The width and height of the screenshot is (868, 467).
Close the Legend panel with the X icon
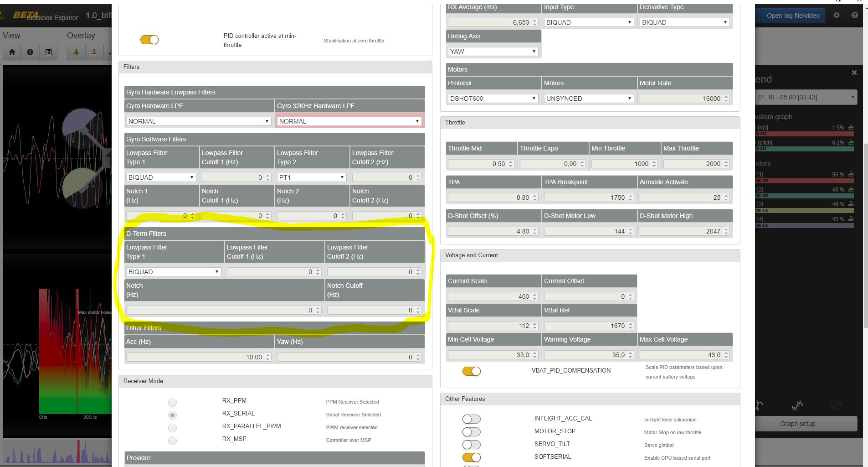[x=854, y=73]
